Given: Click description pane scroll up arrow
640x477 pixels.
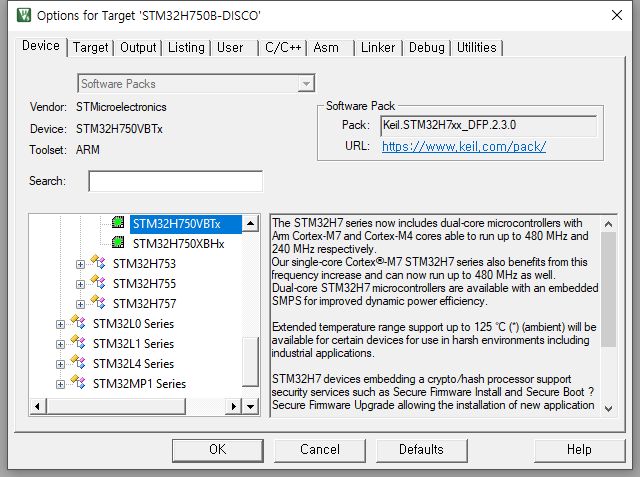Looking at the screenshot, I should tap(609, 224).
